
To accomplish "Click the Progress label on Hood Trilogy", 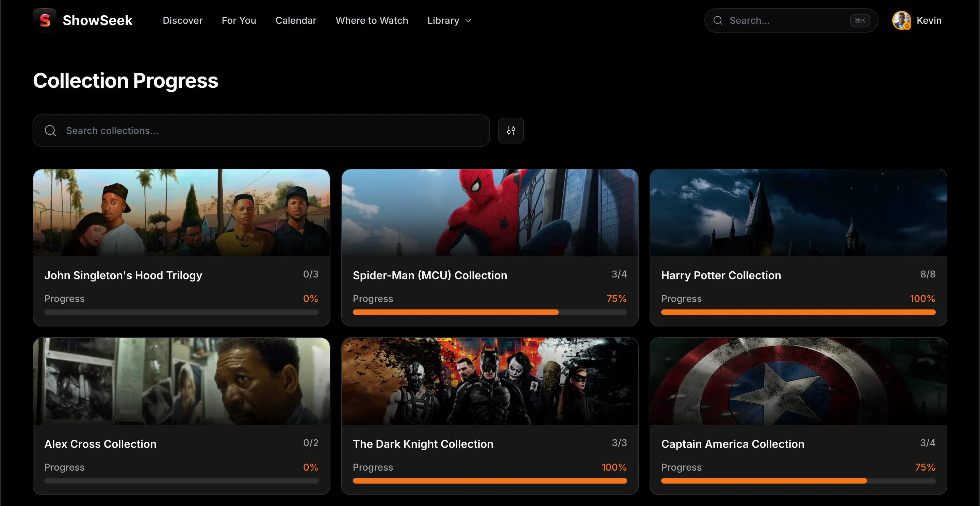I will pos(64,299).
